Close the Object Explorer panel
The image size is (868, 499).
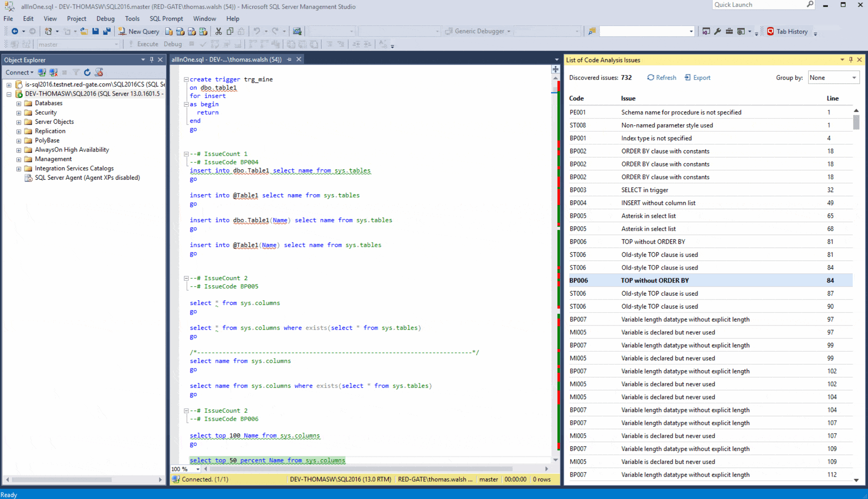(x=160, y=60)
